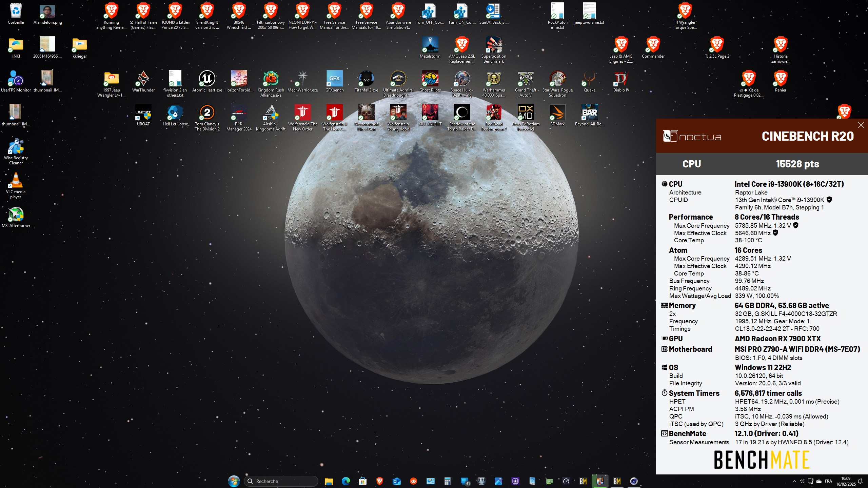The width and height of the screenshot is (868, 488).
Task: Open Grand Theft Auto V shortcut
Action: pyautogui.click(x=526, y=84)
